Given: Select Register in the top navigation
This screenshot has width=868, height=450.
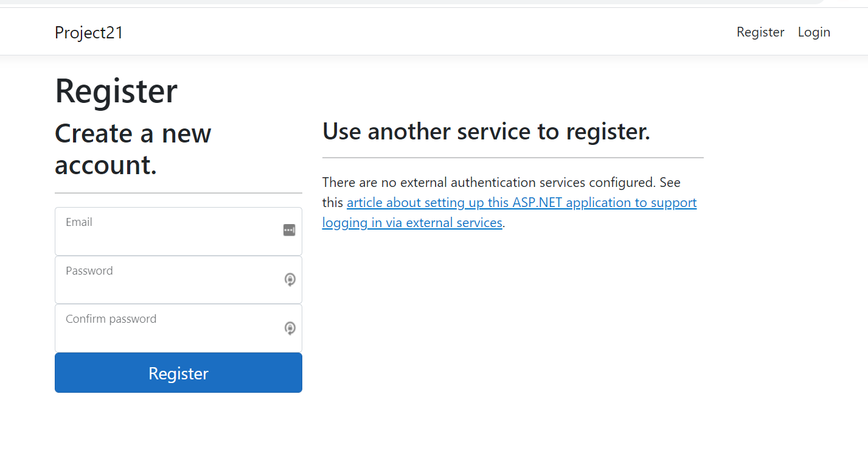Looking at the screenshot, I should (760, 32).
